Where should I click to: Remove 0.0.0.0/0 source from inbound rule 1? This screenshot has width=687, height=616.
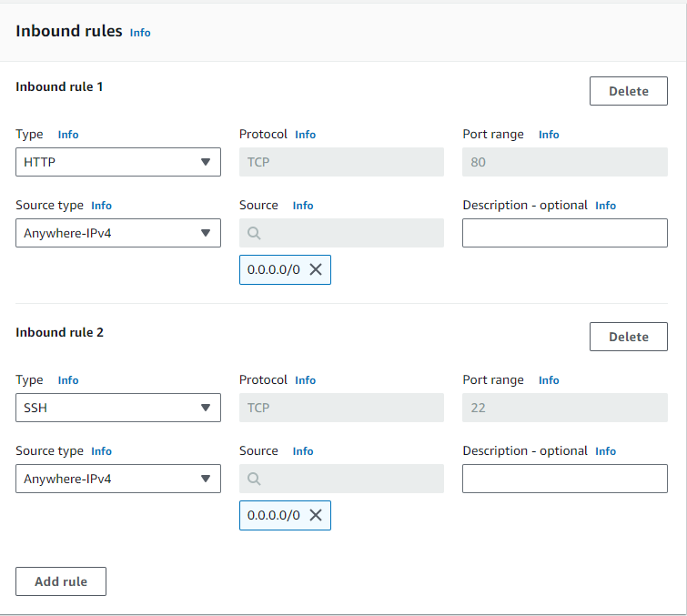coord(316,269)
